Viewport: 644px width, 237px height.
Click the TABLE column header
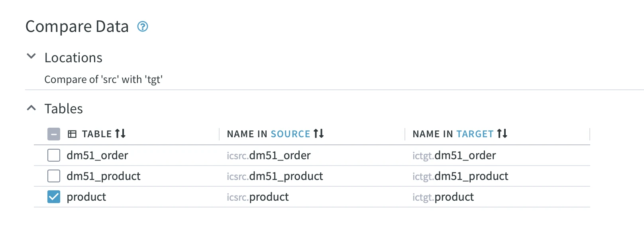[x=97, y=134]
